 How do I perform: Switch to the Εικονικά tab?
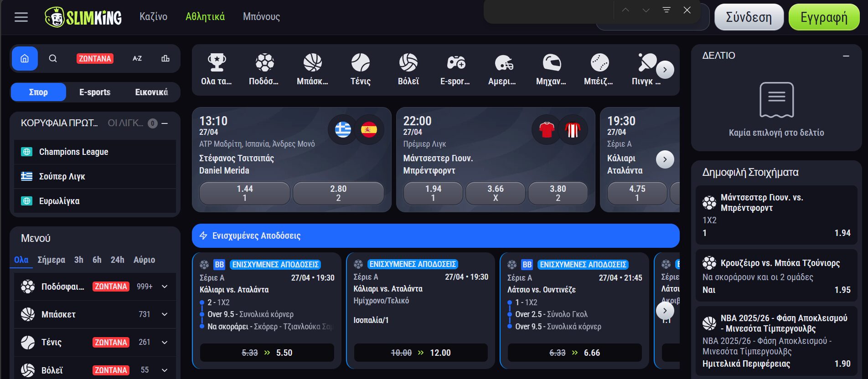[x=151, y=92]
